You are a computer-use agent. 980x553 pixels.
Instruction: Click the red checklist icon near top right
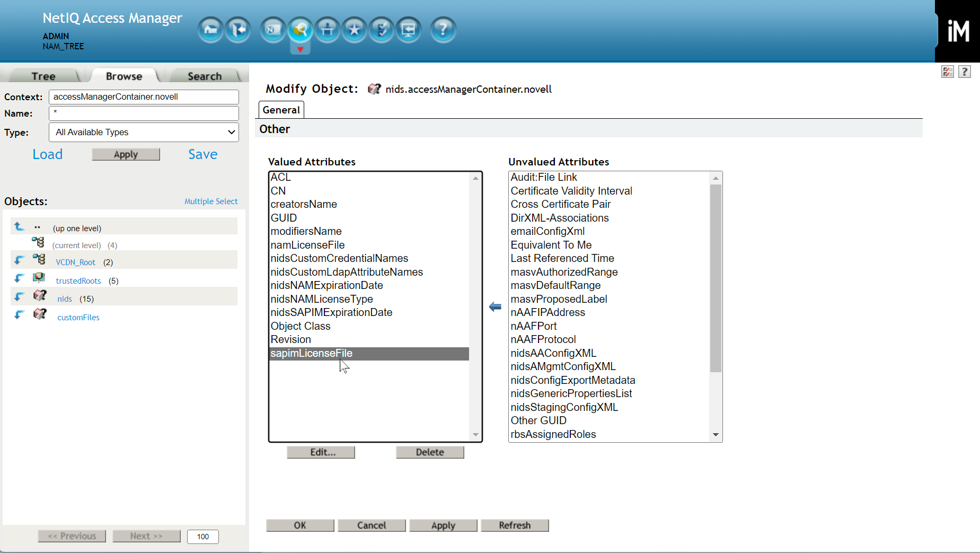pos(947,72)
